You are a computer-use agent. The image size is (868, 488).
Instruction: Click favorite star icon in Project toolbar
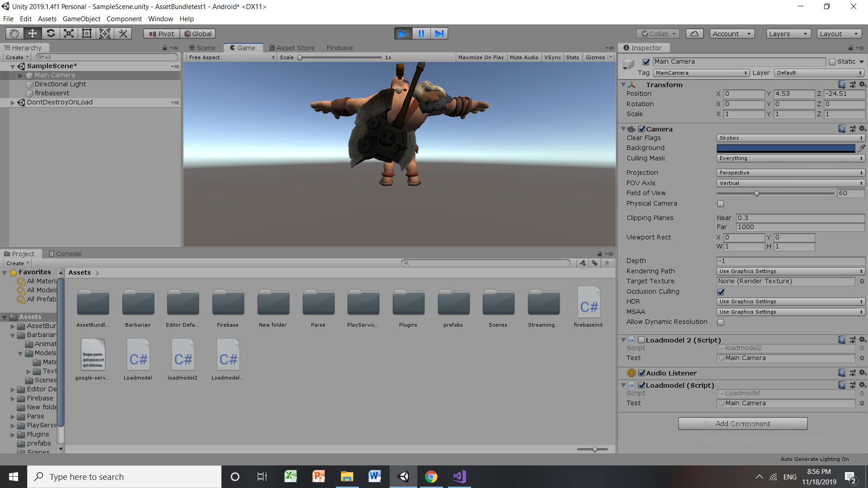pyautogui.click(x=607, y=263)
